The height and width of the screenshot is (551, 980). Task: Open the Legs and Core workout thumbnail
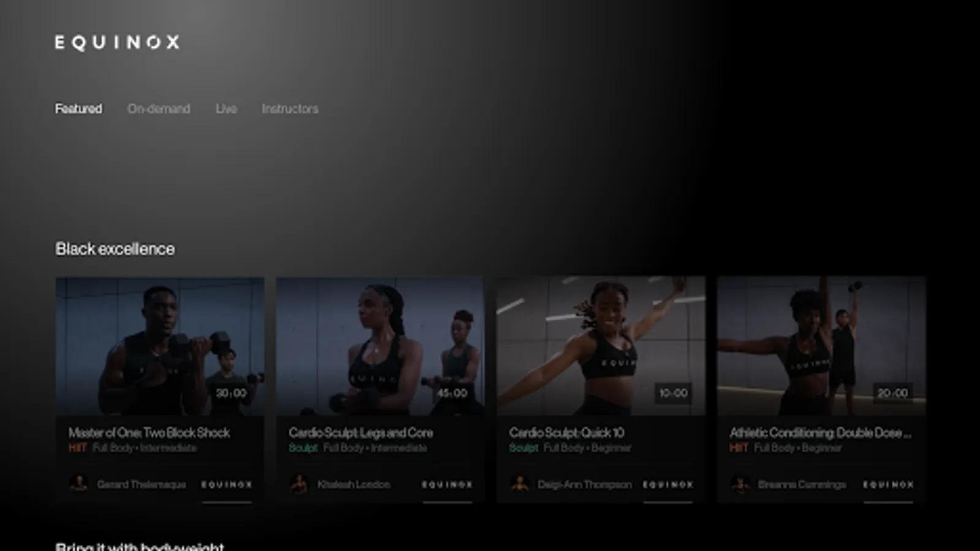coord(380,346)
